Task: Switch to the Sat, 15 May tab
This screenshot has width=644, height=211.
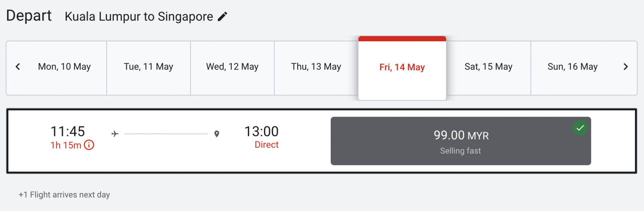Action: (488, 67)
